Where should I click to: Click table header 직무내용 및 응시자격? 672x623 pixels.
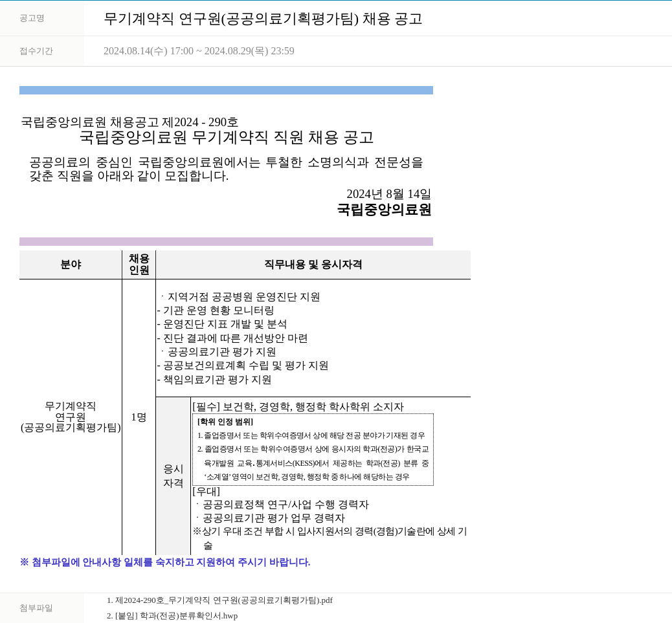313,265
